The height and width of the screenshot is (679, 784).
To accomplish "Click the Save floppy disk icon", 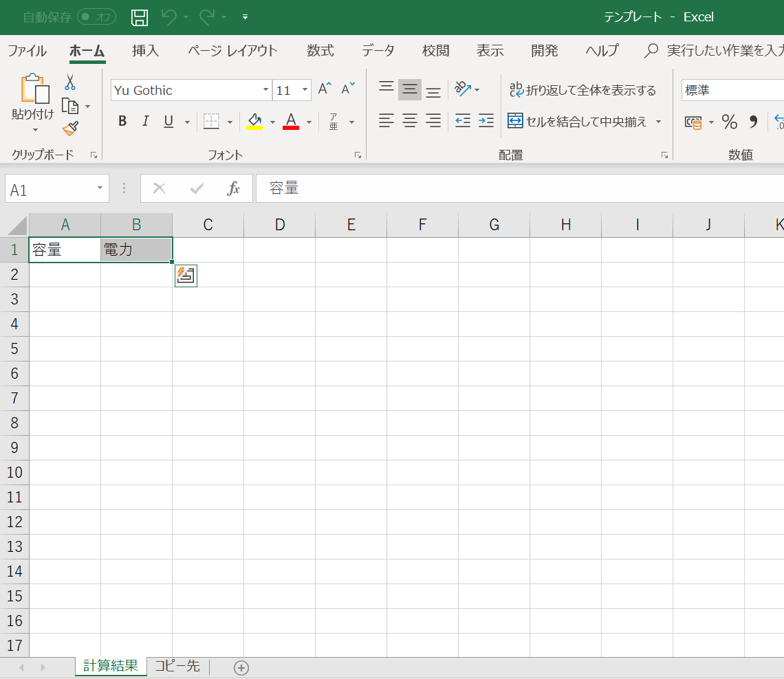I will click(x=140, y=17).
